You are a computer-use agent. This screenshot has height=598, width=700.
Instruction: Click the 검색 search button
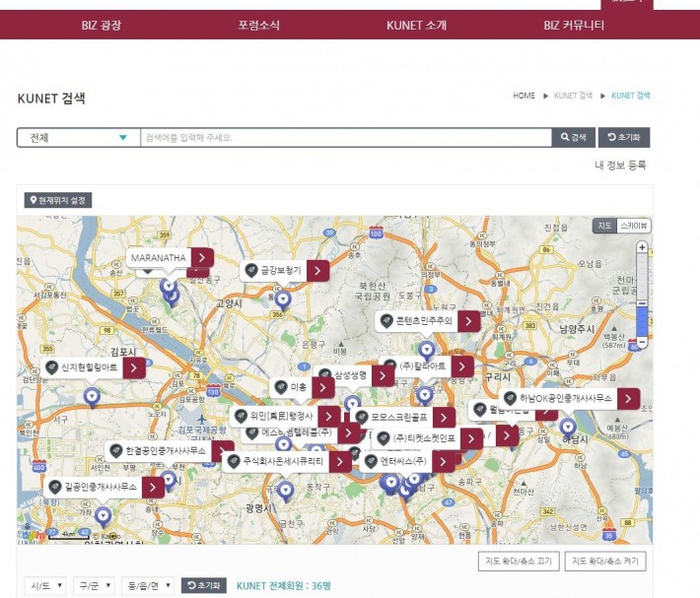pyautogui.click(x=573, y=138)
